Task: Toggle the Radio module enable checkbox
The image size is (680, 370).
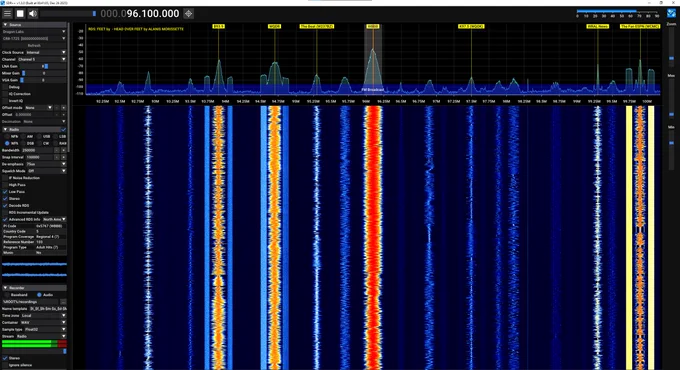Action: point(63,129)
